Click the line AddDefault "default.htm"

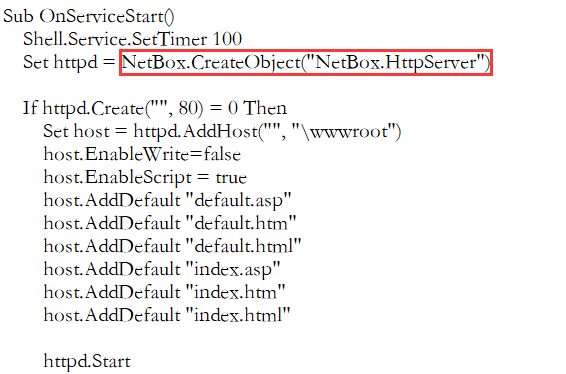pyautogui.click(x=170, y=223)
